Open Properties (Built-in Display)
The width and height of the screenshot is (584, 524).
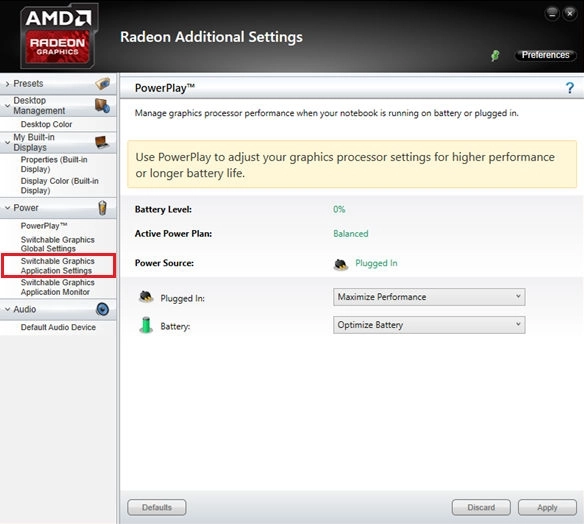54,164
